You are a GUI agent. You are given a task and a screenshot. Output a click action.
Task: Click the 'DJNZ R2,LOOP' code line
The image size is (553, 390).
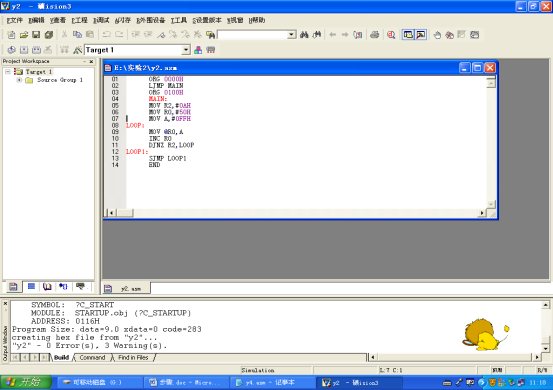pyautogui.click(x=171, y=145)
